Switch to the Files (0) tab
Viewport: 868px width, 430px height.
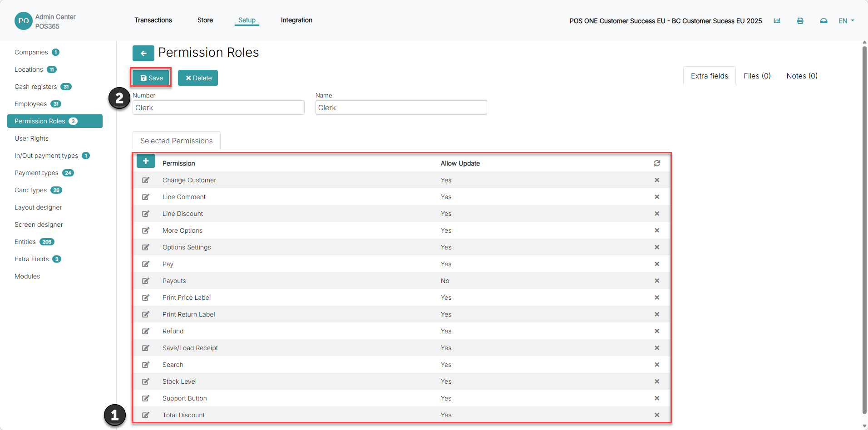pos(757,76)
